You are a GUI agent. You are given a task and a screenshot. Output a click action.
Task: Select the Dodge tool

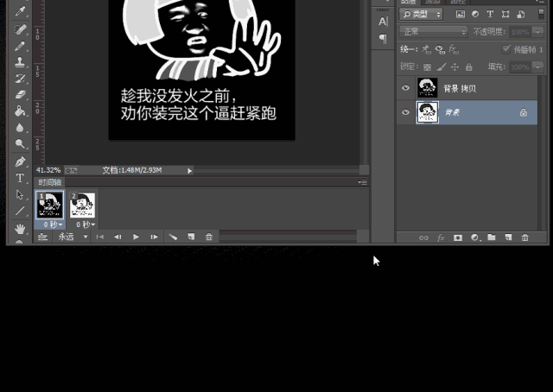20,143
